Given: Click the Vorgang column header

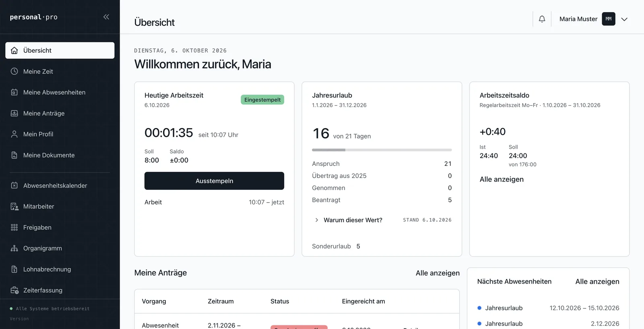Looking at the screenshot, I should click(154, 301).
